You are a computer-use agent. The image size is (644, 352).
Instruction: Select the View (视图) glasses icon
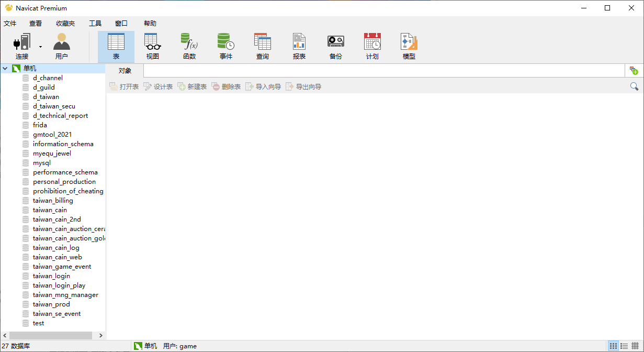(x=152, y=46)
